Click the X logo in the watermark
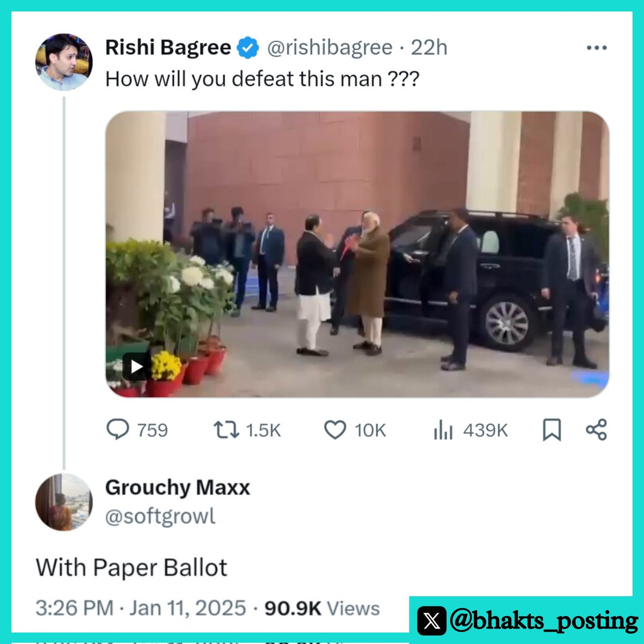The height and width of the screenshot is (644, 644). click(431, 620)
